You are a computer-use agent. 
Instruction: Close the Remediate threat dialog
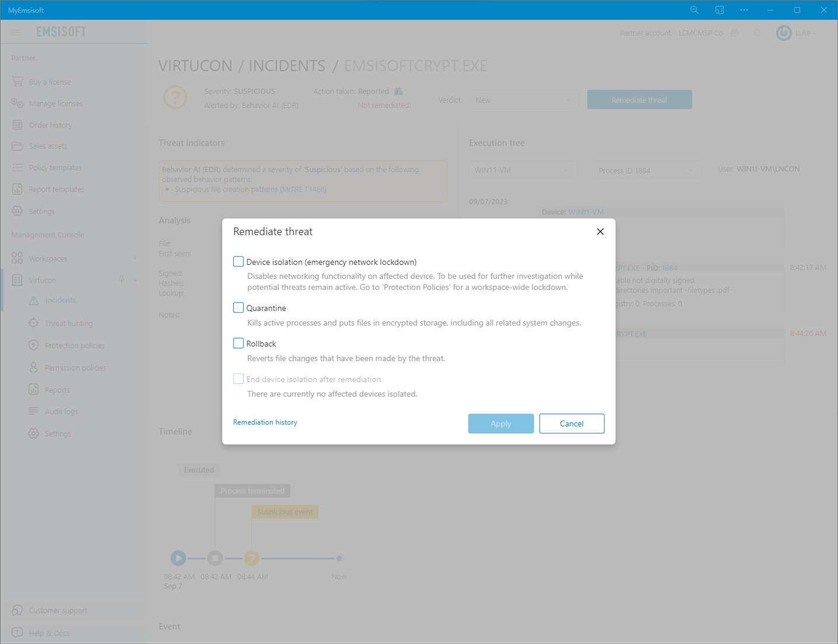point(600,232)
